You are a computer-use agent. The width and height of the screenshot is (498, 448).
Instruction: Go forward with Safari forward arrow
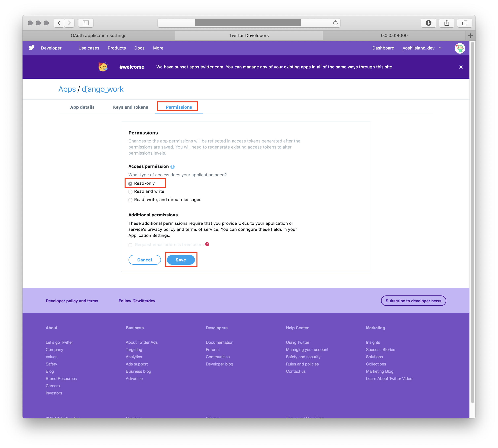pos(69,23)
